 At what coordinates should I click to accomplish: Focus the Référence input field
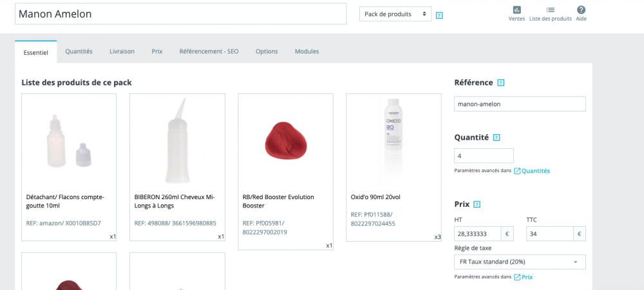pos(520,104)
